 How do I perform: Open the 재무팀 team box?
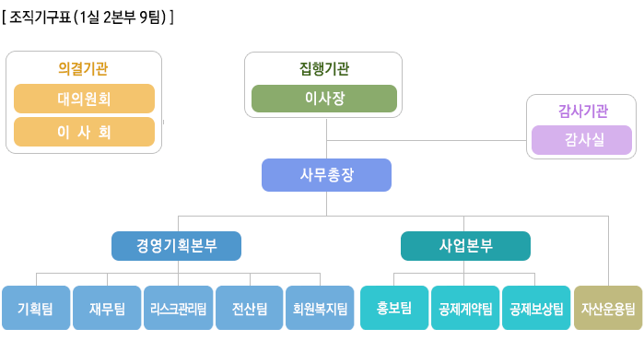107,308
